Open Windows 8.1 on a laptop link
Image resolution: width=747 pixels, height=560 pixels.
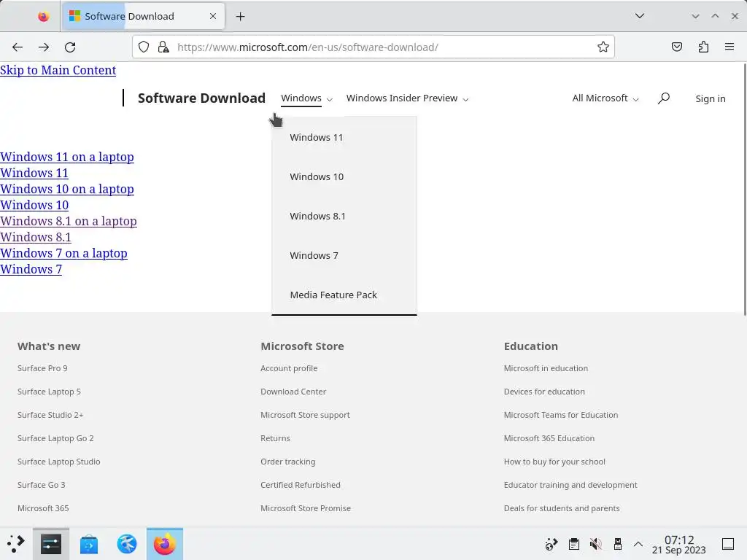pos(69,221)
